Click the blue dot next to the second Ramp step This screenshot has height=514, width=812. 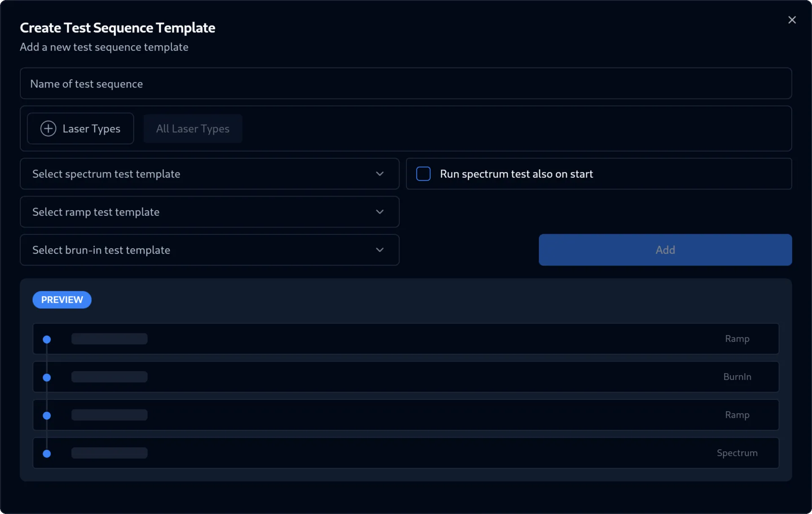point(47,416)
